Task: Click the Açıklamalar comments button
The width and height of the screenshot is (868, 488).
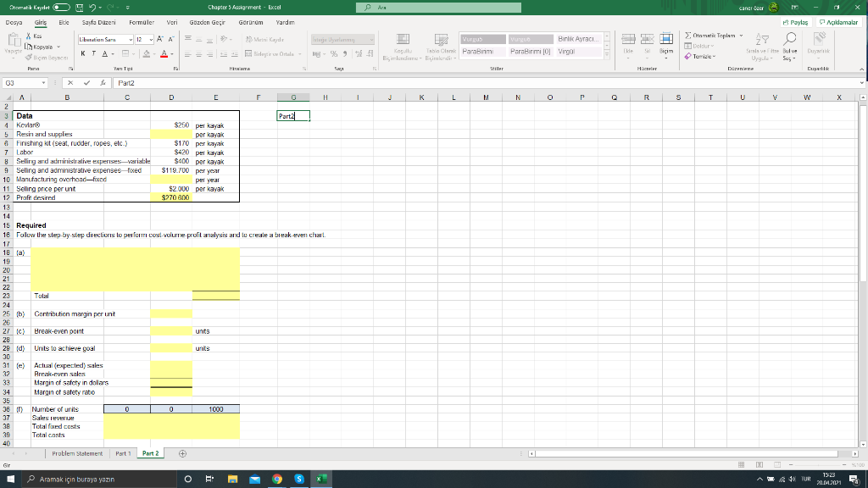Action: [838, 22]
